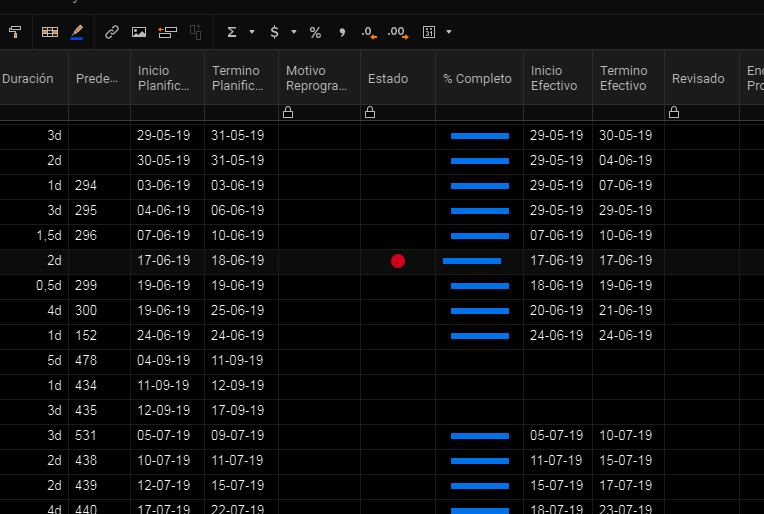This screenshot has height=514, width=764.
Task: Click progress bar in row with predecessor 300
Action: click(480, 311)
